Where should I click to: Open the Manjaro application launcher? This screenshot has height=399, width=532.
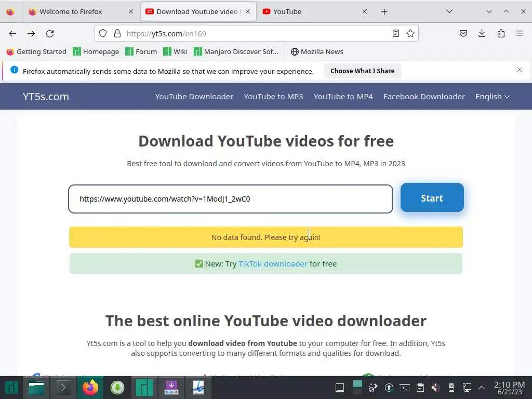coord(11,388)
